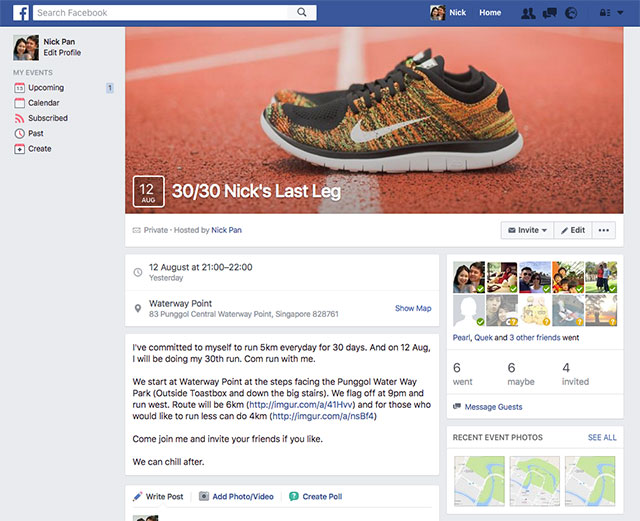The height and width of the screenshot is (521, 640).
Task: Open the sunset guest photo thumbnail
Action: coord(601,311)
